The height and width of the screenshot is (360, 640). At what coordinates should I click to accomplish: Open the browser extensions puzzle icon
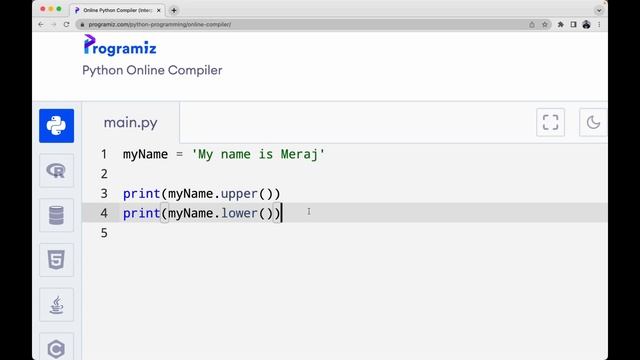[x=560, y=24]
